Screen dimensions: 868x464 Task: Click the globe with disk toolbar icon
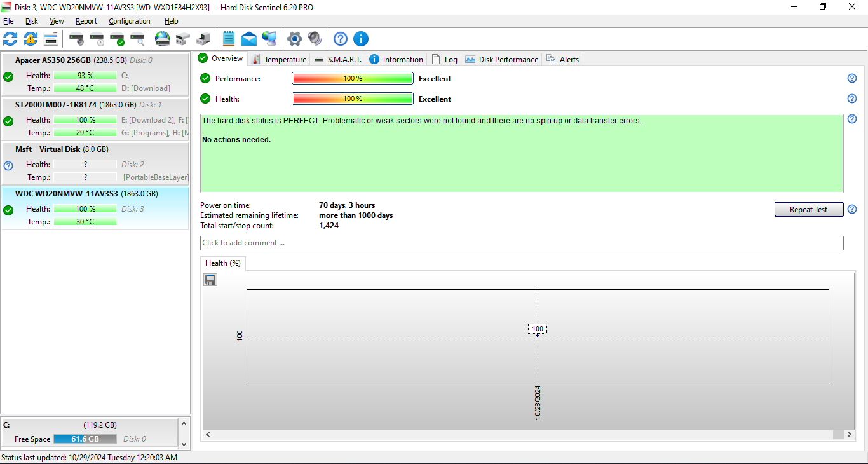(x=163, y=39)
